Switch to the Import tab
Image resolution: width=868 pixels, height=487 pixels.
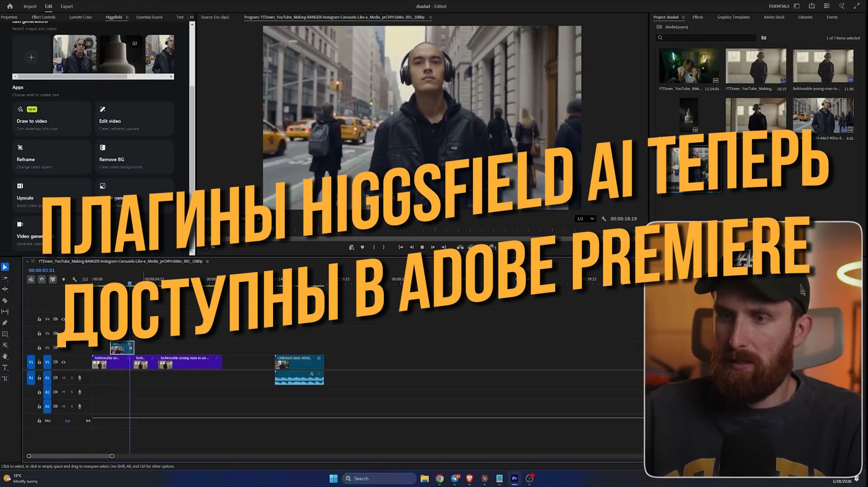[30, 6]
